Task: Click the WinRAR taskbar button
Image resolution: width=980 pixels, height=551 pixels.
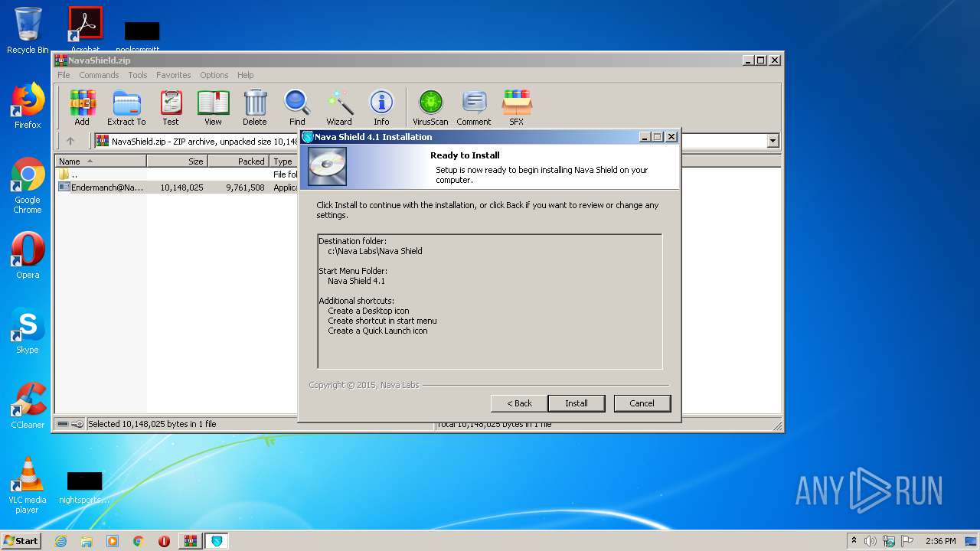Action: (190, 541)
